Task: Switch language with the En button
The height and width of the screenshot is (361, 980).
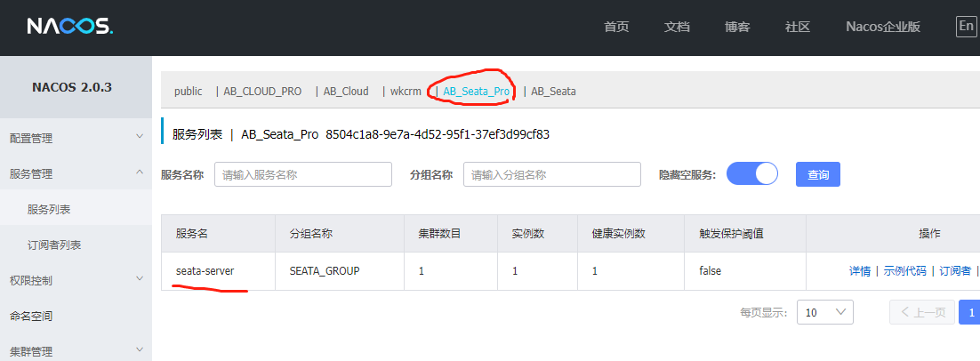Action: 966,26
